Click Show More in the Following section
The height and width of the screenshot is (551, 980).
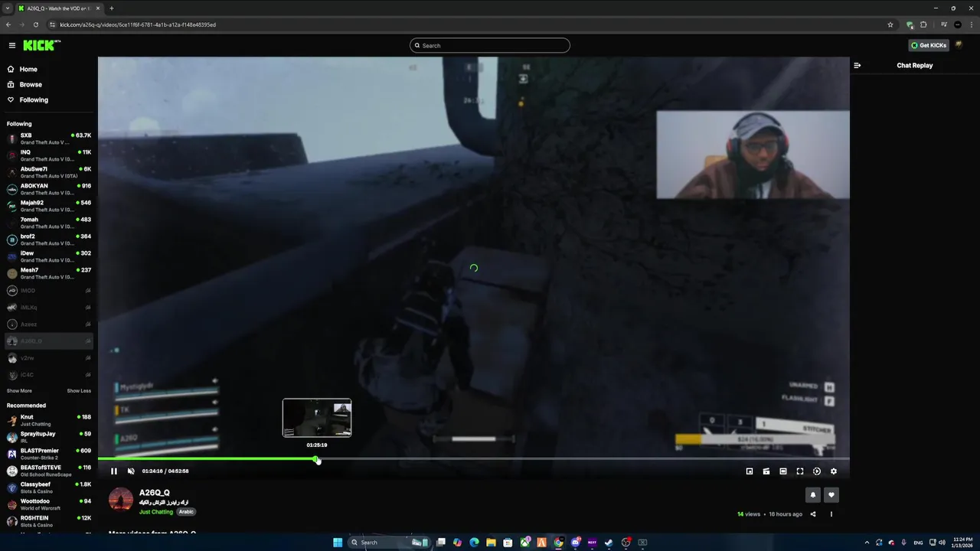pos(19,391)
